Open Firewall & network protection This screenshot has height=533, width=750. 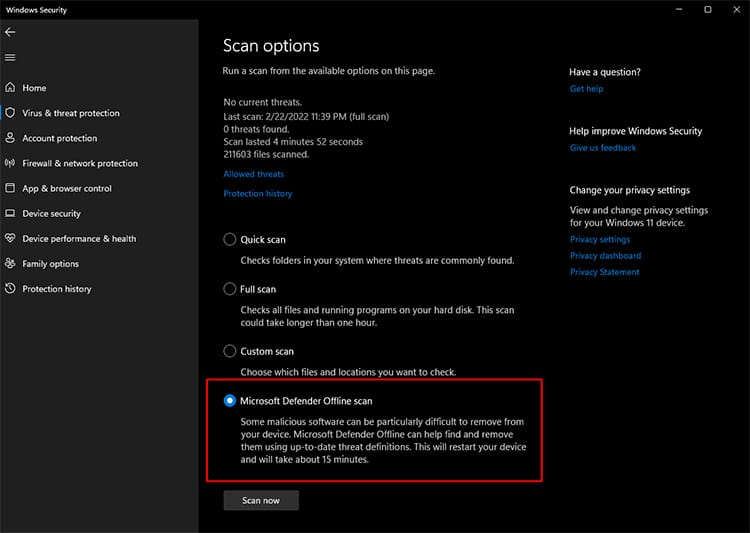click(80, 163)
